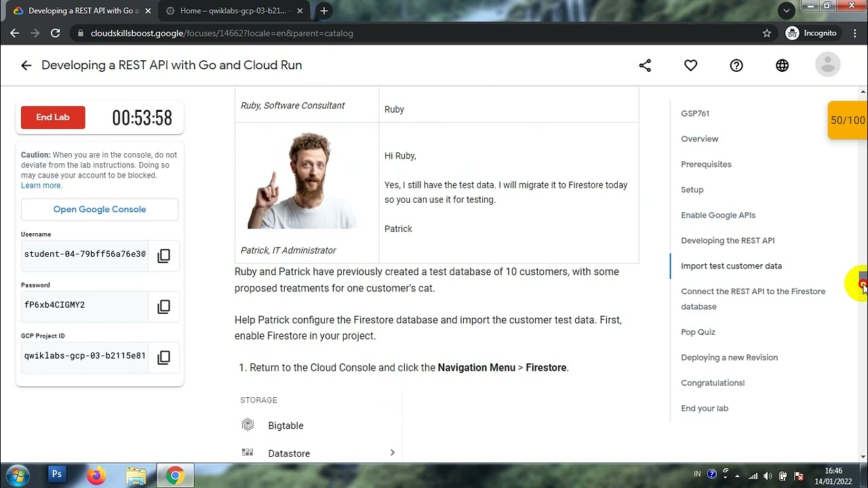This screenshot has height=488, width=868.
Task: Click the GCP Project ID field
Action: pos(85,357)
